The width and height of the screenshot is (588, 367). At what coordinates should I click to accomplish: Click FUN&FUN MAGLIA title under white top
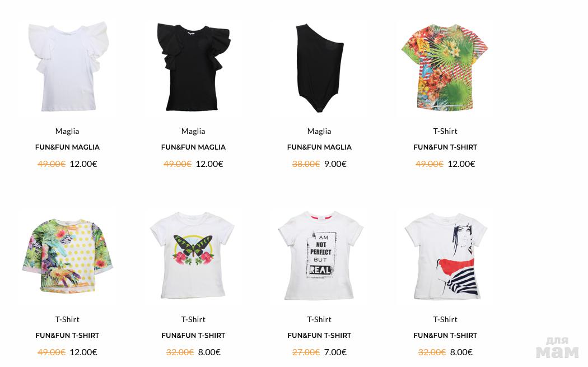tap(68, 147)
